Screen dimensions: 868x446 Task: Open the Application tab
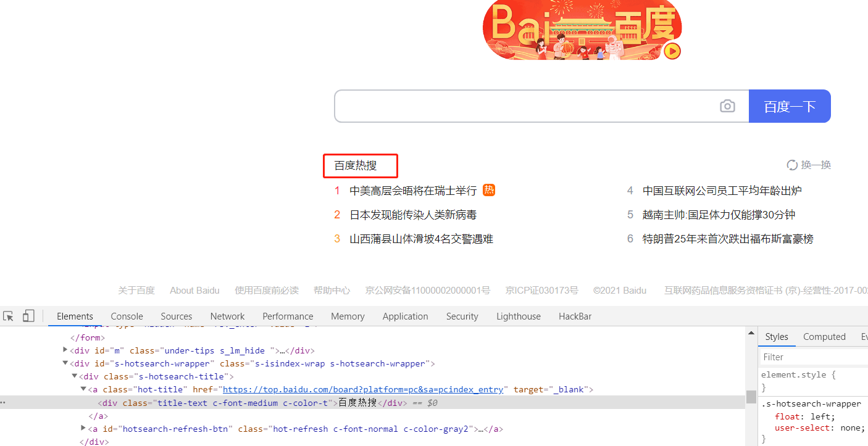405,316
